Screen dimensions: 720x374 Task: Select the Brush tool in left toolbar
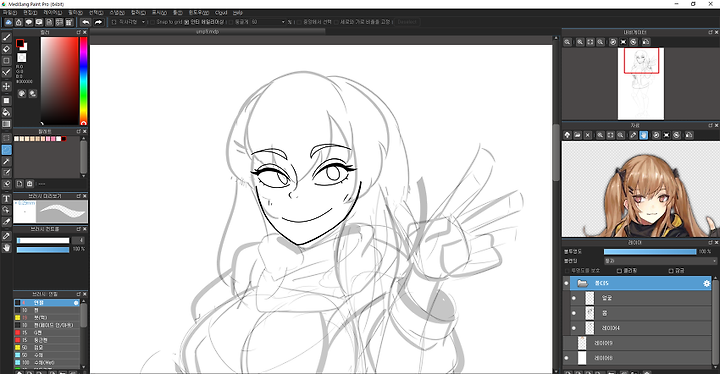coord(6,37)
